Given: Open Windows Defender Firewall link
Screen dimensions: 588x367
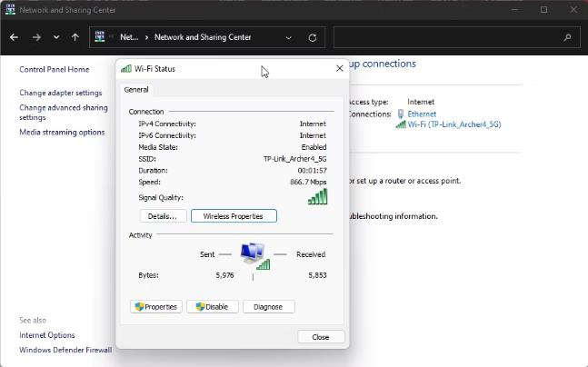Looking at the screenshot, I should 65,350.
